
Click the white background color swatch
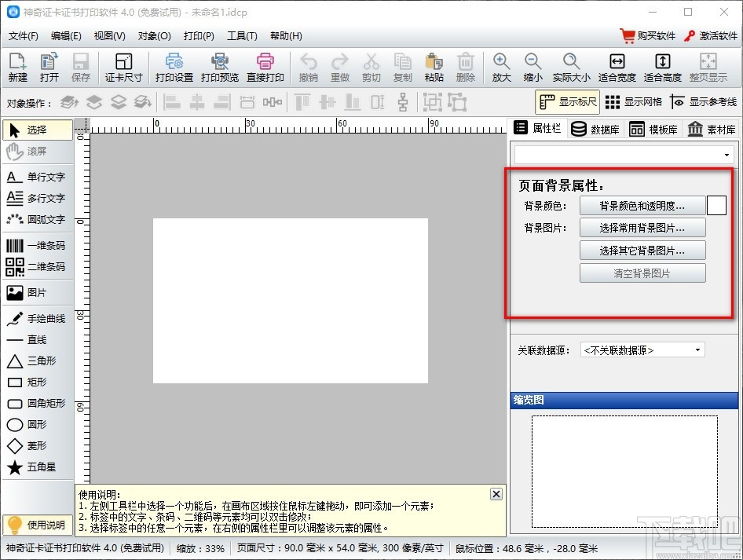[x=717, y=206]
